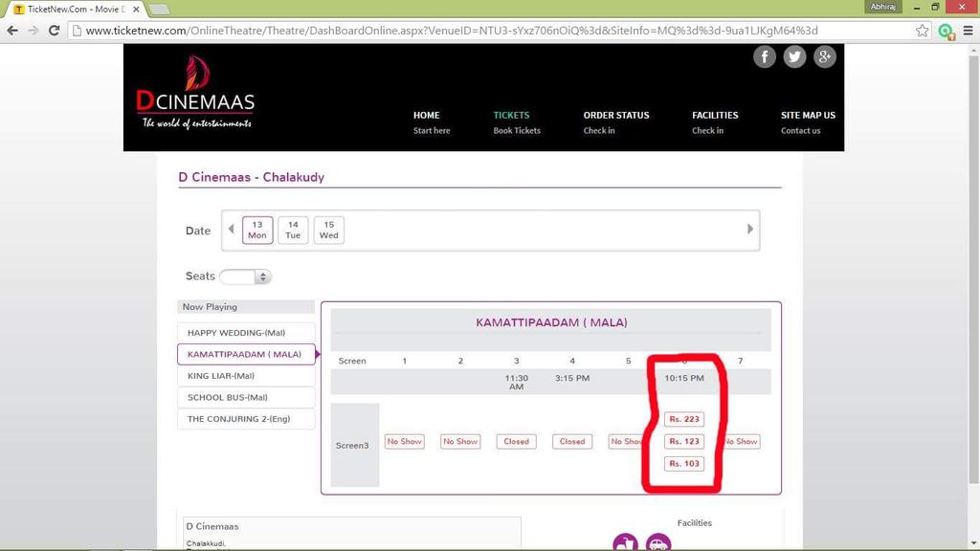Select date 15 Wed
This screenshot has width=980, height=551.
329,230
